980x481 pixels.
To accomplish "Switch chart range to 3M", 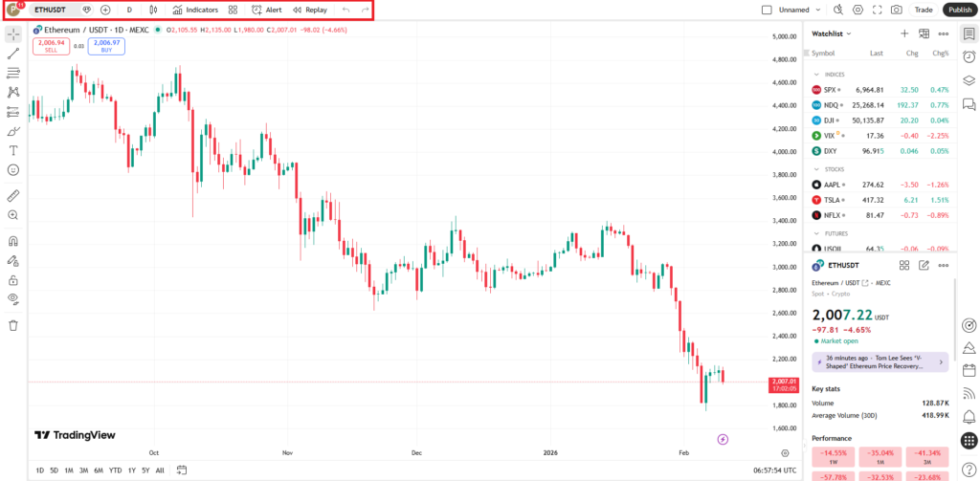I will (84, 470).
